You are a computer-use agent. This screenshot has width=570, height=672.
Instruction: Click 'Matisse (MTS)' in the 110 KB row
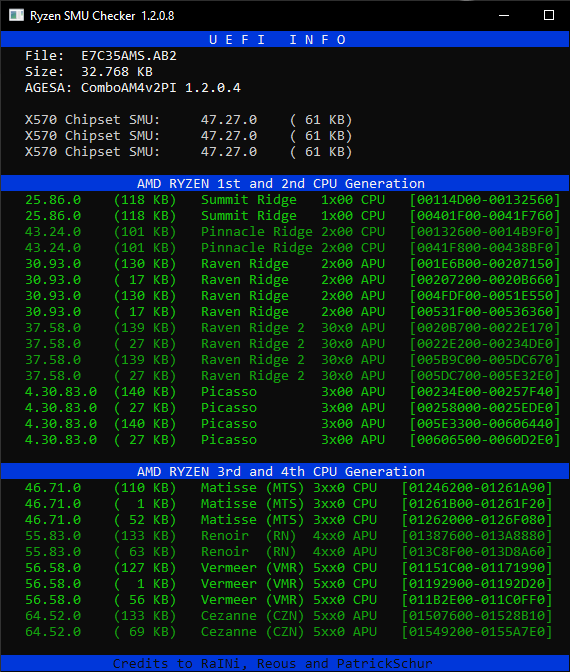point(252,488)
